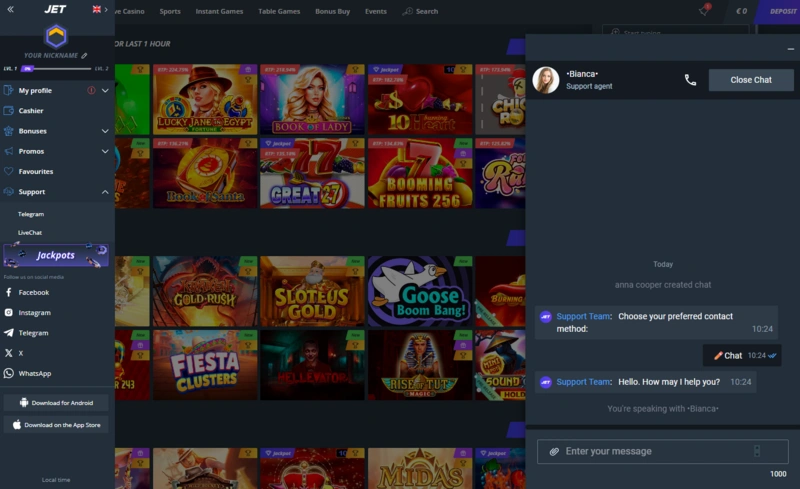Screen dimensions: 800x489
Task: Click the Support headset icon
Action: tap(9, 192)
